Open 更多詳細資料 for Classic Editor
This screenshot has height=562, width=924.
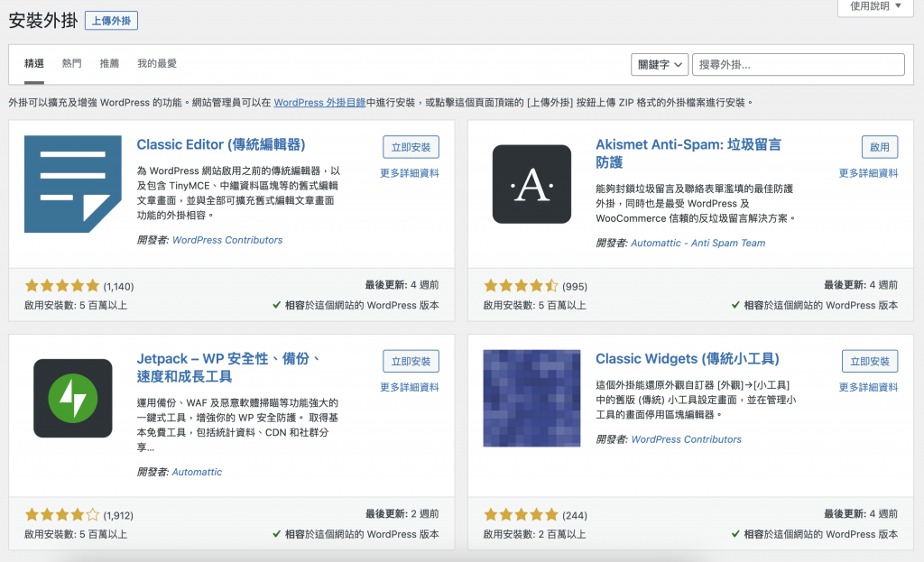pyautogui.click(x=410, y=173)
